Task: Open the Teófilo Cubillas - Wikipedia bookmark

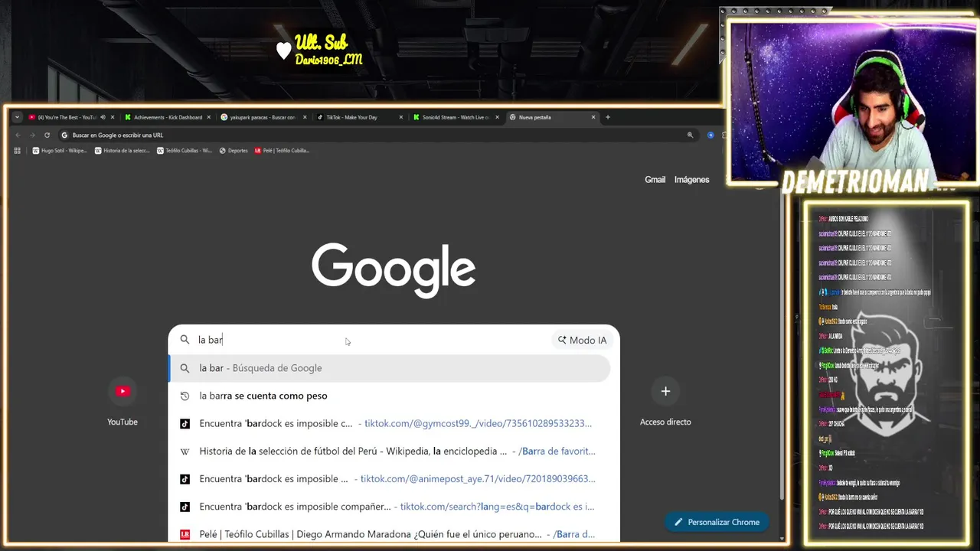Action: click(185, 150)
